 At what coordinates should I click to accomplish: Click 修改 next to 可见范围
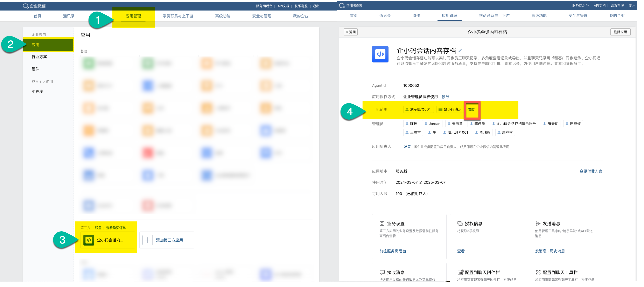[471, 109]
